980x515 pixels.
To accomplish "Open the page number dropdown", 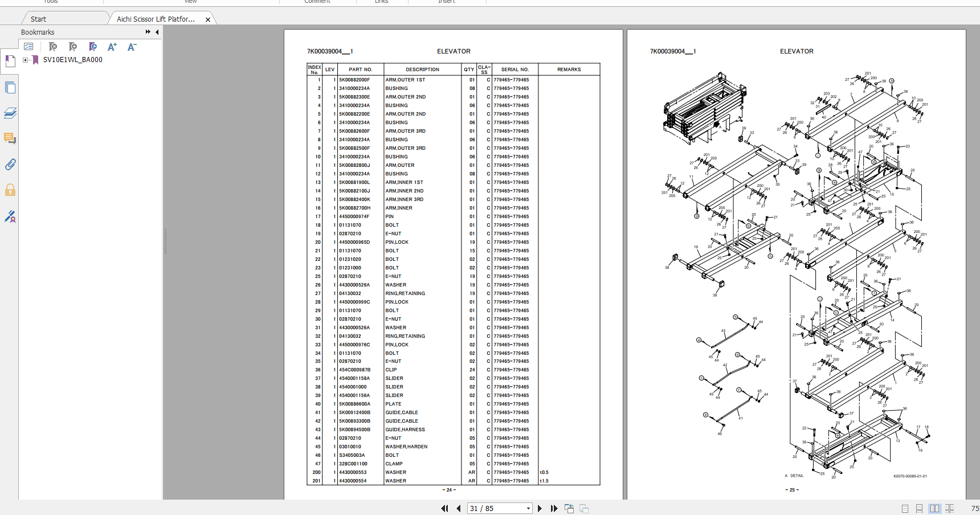I will coord(528,508).
